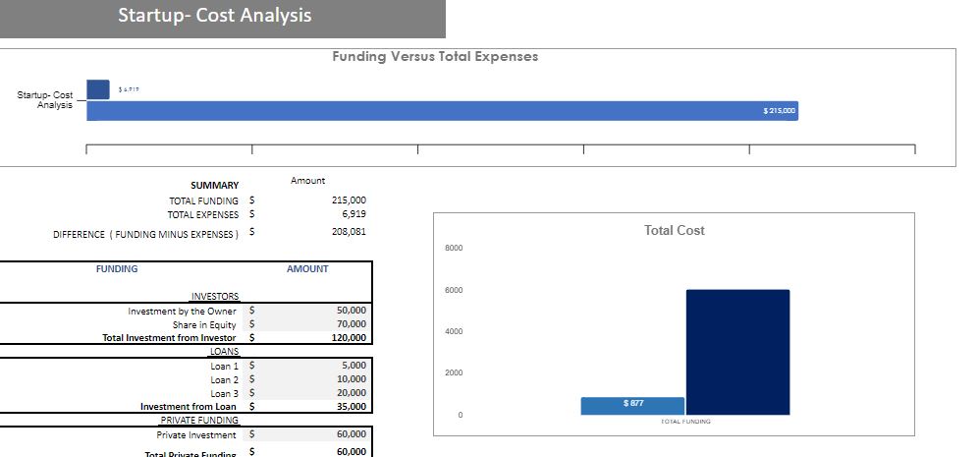980x457 pixels.
Task: Click the dollar sign beside TOTAL FUNDING
Action: click(x=252, y=200)
